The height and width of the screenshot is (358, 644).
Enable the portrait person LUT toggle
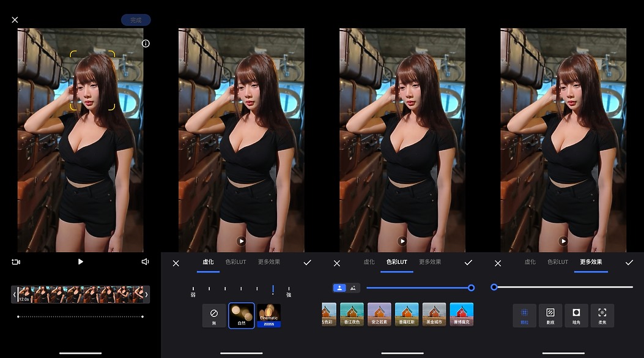[x=339, y=288]
